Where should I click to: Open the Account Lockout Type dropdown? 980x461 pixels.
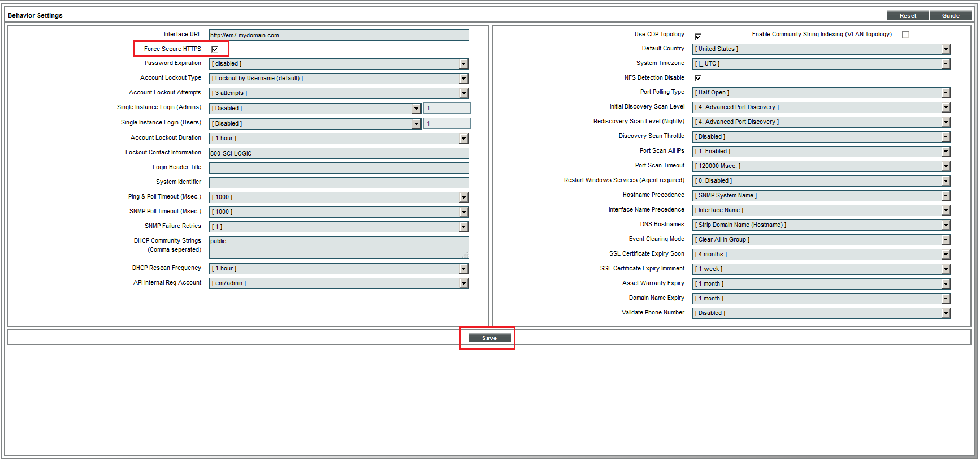[339, 79]
